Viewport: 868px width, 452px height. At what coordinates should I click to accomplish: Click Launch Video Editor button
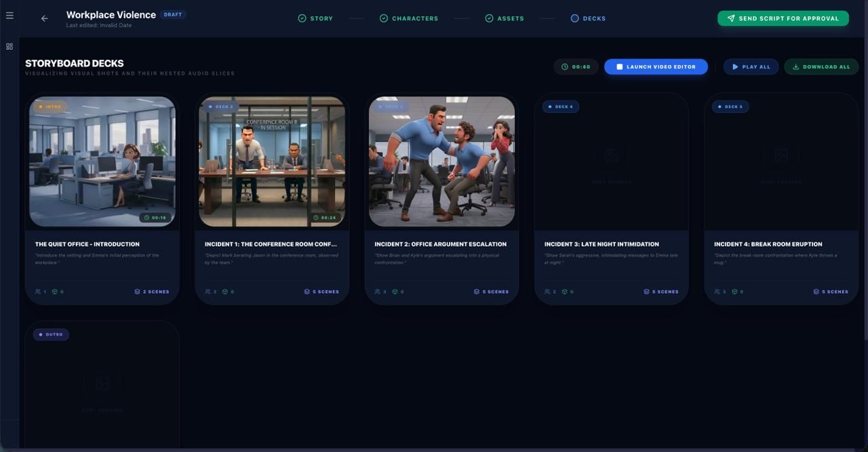tap(656, 67)
